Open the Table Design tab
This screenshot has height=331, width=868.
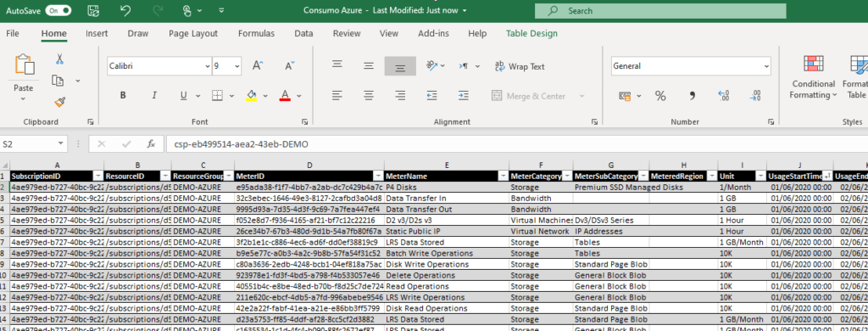point(531,33)
